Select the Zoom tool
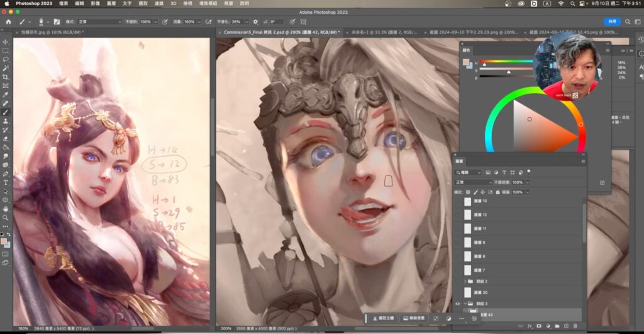 [x=6, y=218]
